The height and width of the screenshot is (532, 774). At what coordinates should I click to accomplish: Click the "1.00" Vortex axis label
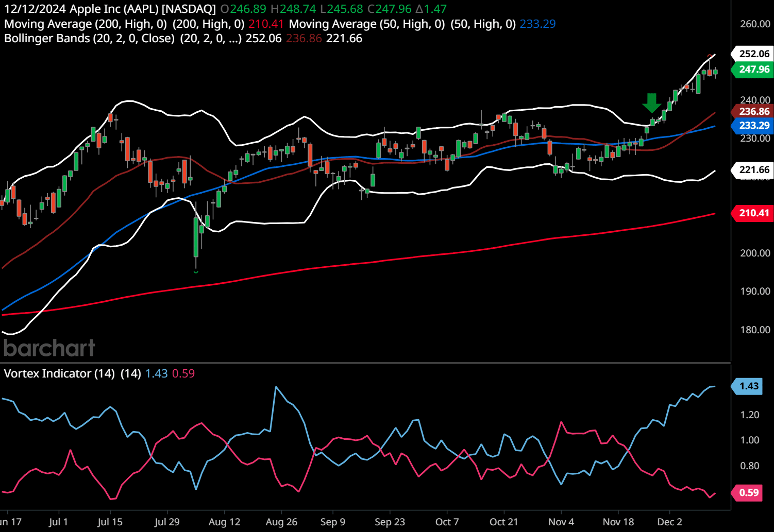tap(750, 440)
